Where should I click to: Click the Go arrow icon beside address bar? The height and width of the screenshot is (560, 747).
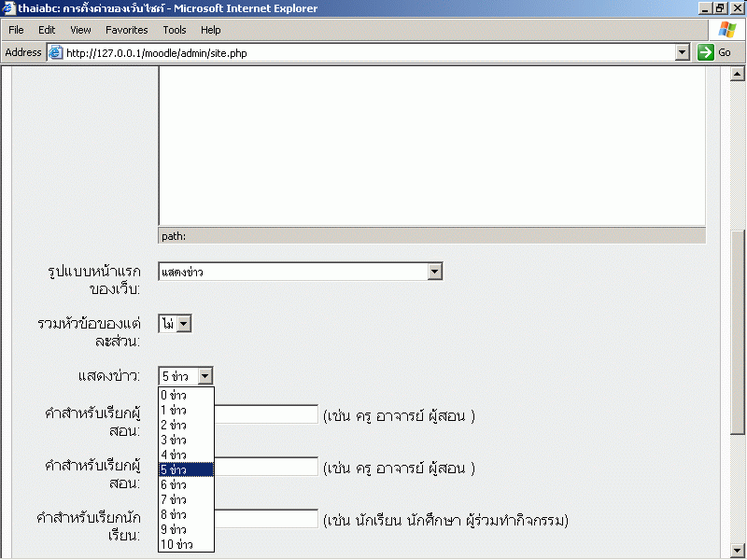[706, 53]
